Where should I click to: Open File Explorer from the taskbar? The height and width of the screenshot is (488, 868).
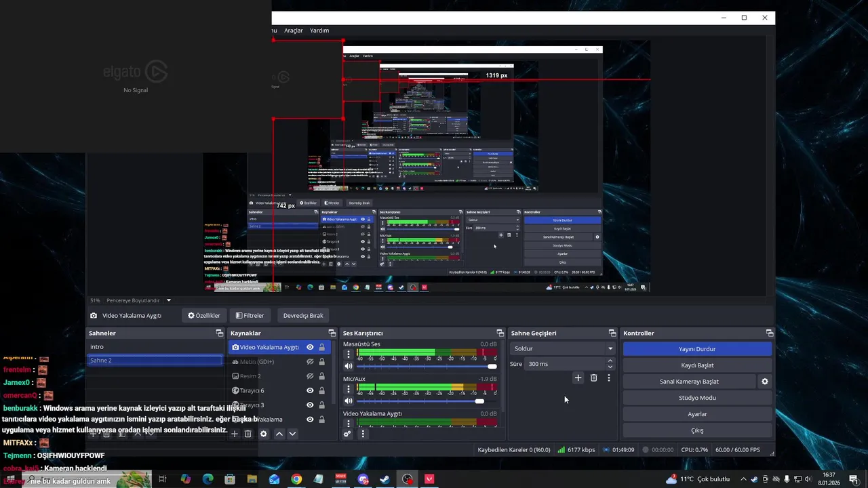click(252, 479)
